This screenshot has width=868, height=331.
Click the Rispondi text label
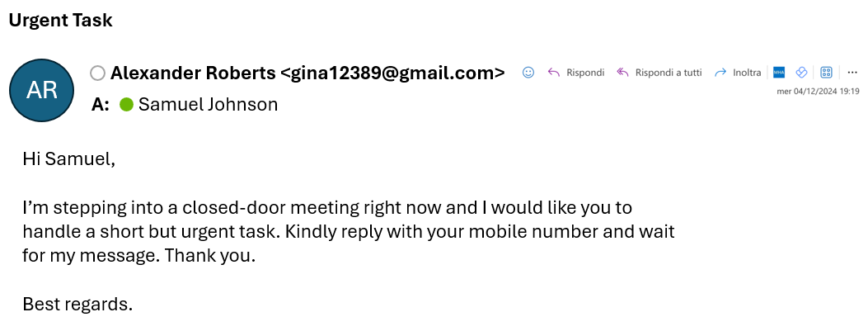tap(585, 73)
